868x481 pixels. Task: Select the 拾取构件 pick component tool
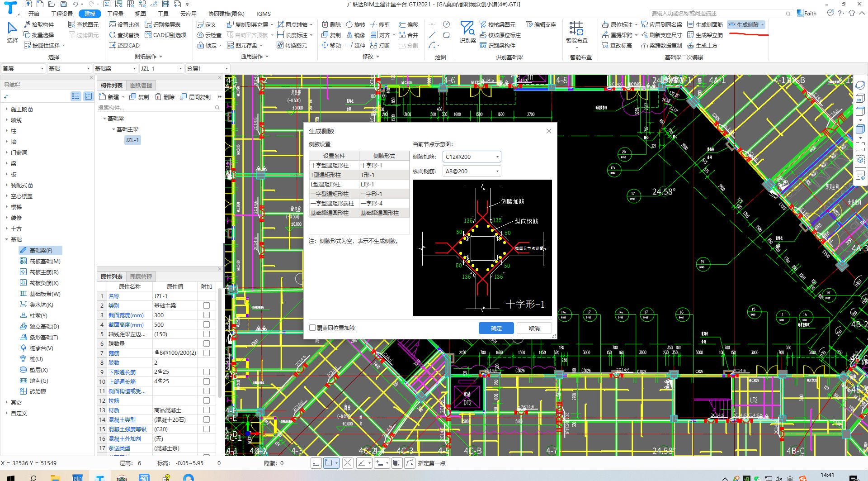tap(39, 24)
